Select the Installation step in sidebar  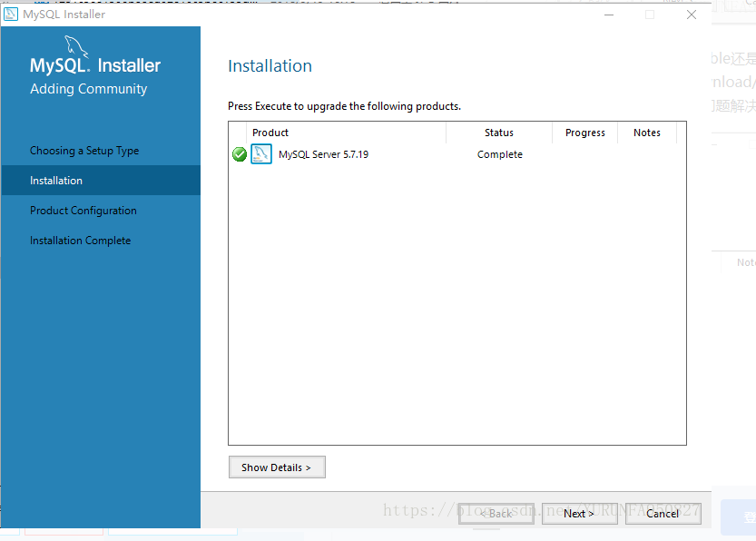[101, 181]
